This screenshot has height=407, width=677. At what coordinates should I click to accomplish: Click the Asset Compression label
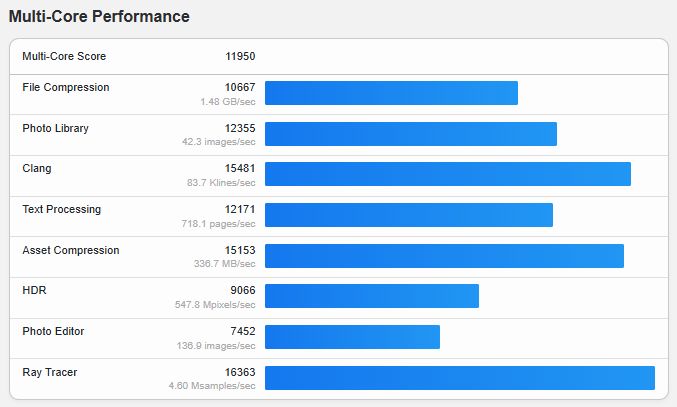point(71,250)
